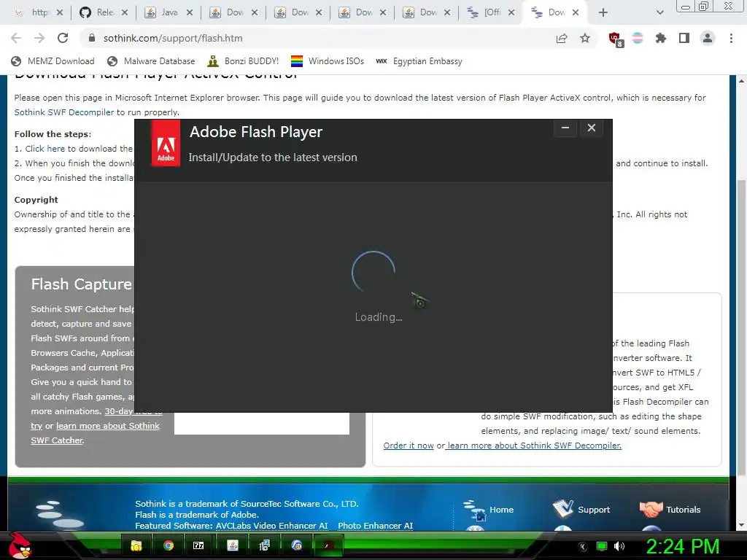Open 'learn more about Sothink SWF Decompiler' link

(x=535, y=446)
